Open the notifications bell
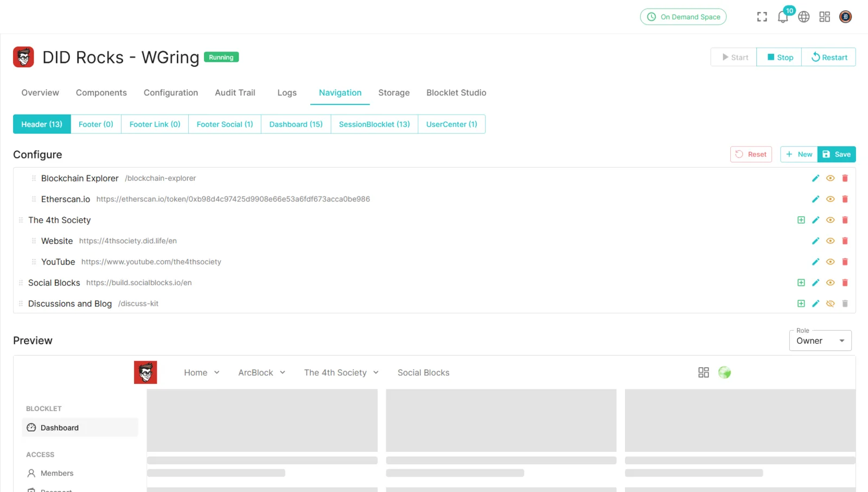The height and width of the screenshot is (492, 868). click(x=783, y=17)
